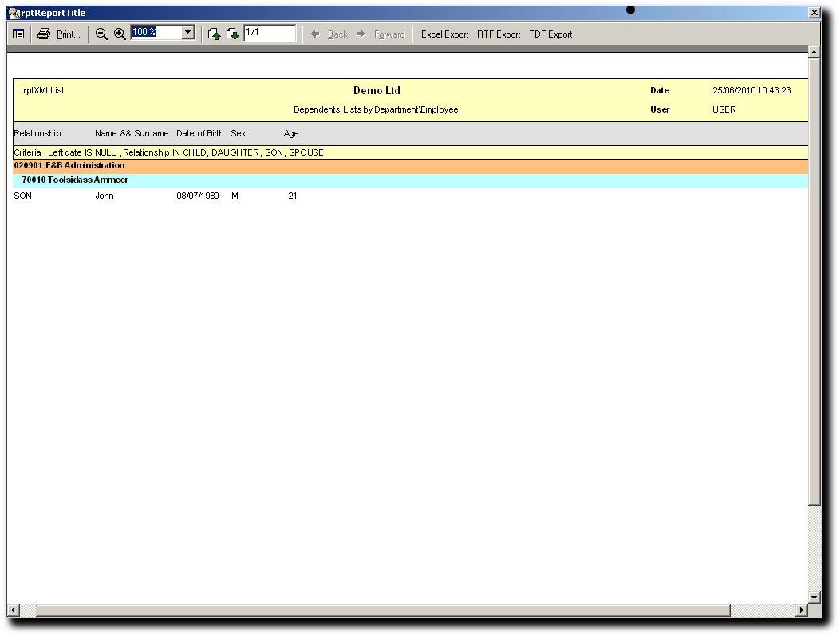This screenshot has width=840, height=636.
Task: Click the zoom out magnifier icon
Action: tap(101, 34)
